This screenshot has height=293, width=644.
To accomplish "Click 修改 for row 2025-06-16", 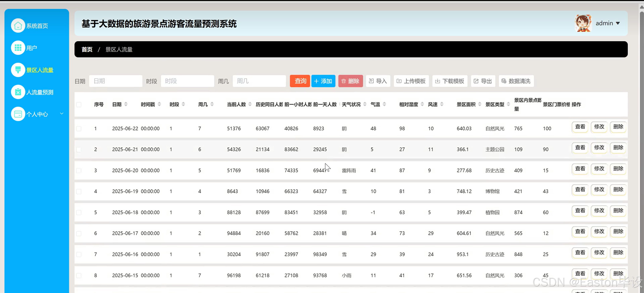I will click(599, 253).
